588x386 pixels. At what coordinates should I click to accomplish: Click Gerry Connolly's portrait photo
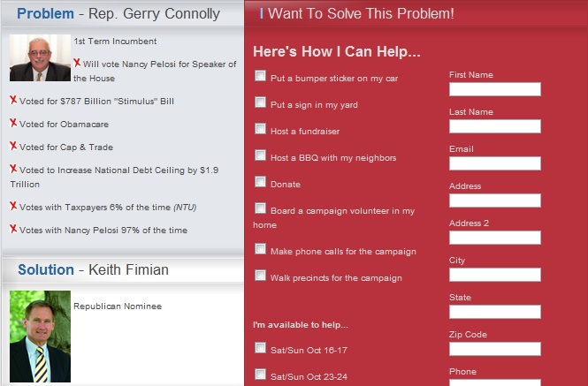(40, 58)
